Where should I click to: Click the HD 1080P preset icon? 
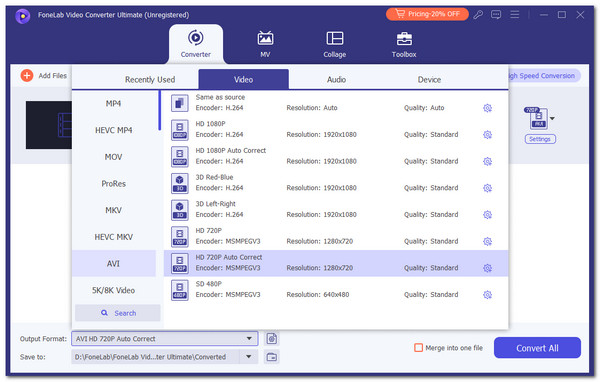click(179, 130)
